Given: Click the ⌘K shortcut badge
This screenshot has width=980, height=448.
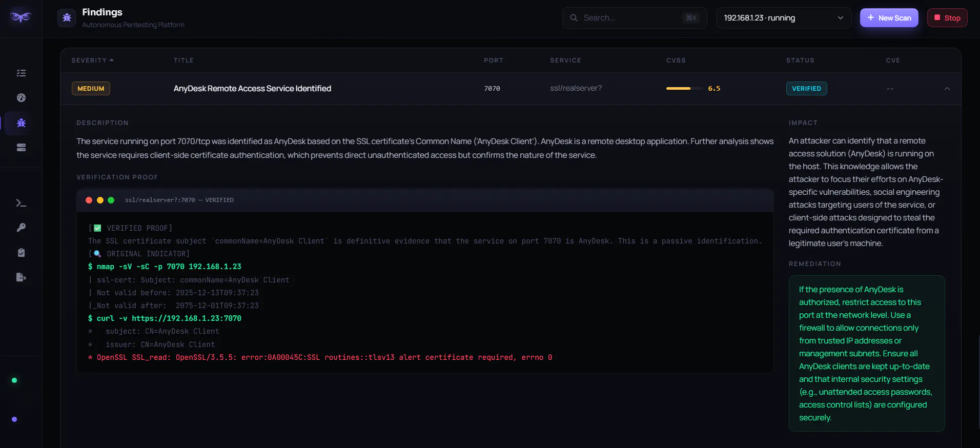Looking at the screenshot, I should (691, 18).
